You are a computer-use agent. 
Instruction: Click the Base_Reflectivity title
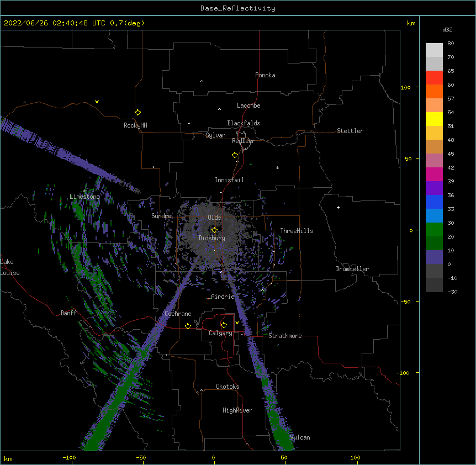coord(238,8)
